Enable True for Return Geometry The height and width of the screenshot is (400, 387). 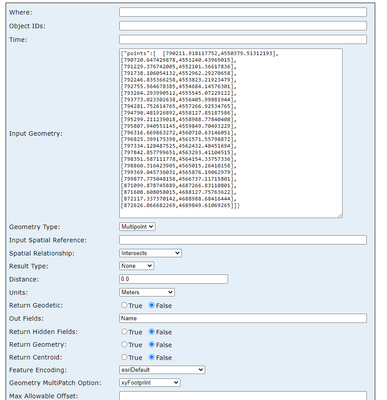124,344
